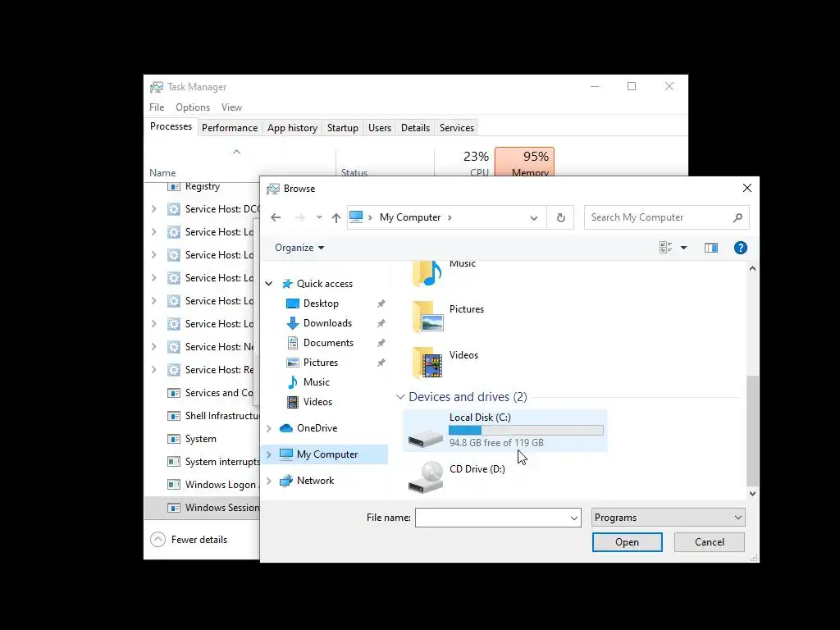The image size is (840, 630).
Task: Open the Programs file type dropdown
Action: coord(668,518)
